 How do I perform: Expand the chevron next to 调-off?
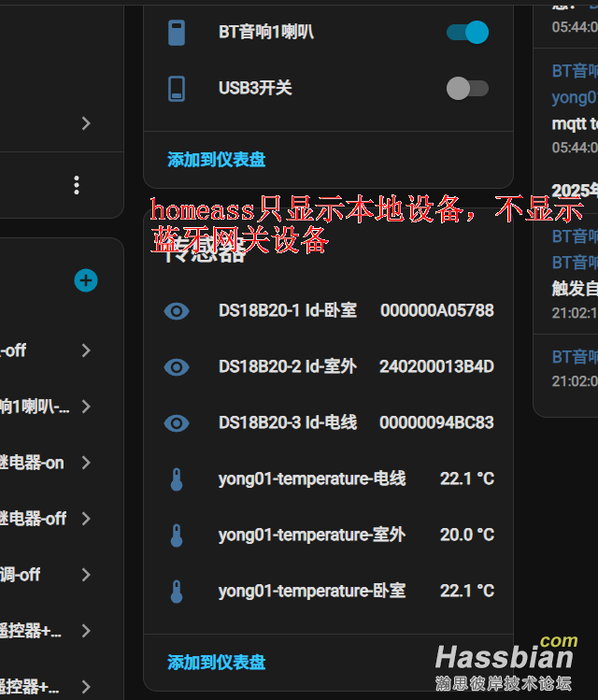click(x=86, y=575)
